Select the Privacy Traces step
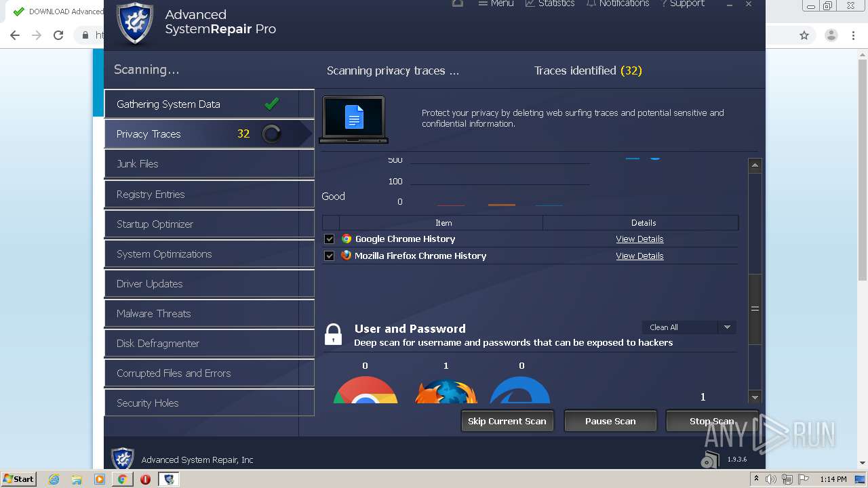This screenshot has width=868, height=488. (209, 134)
